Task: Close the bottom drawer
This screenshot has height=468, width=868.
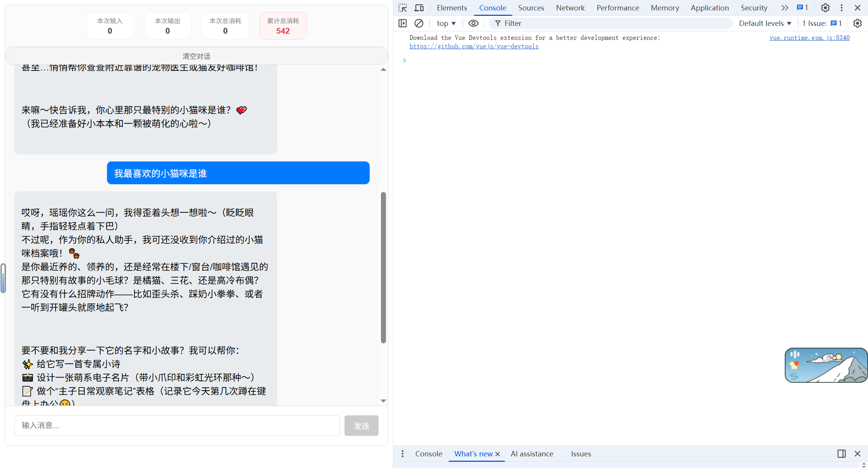Action: 858,454
